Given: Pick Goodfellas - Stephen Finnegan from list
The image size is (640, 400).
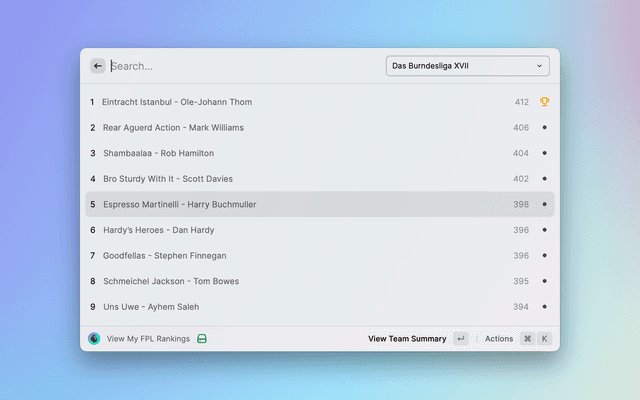Looking at the screenshot, I should coord(165,256).
